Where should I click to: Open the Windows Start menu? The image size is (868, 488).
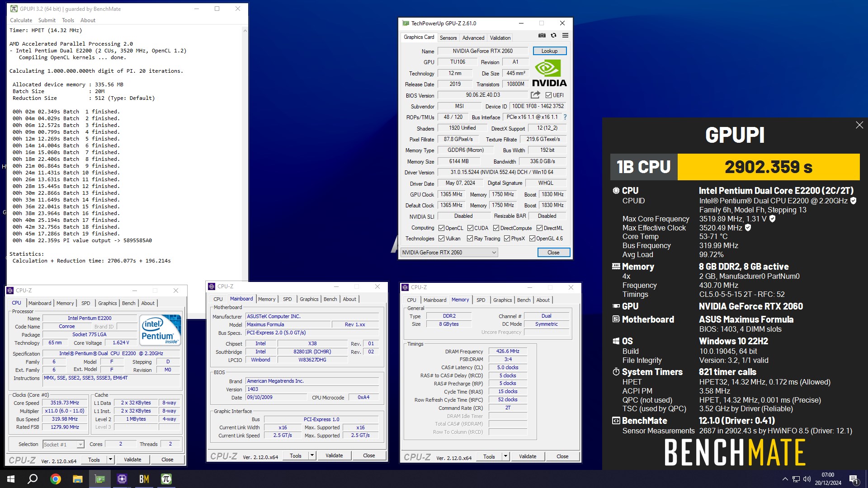[11, 479]
